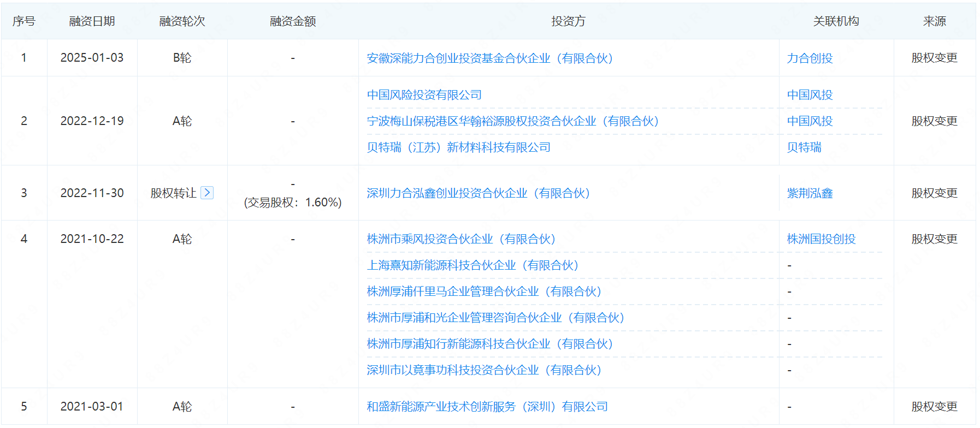Open investor 贝特瑞（江苏）新材料科技有限公司

(x=459, y=147)
